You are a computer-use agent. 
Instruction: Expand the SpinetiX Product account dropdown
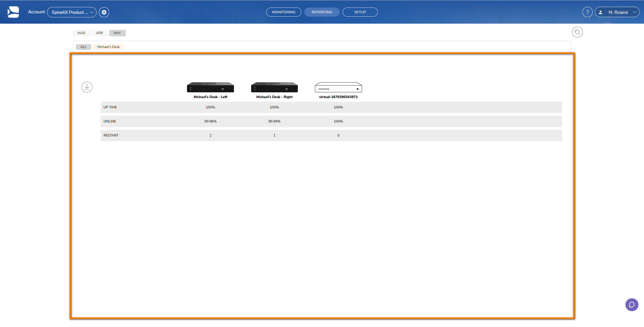point(72,12)
